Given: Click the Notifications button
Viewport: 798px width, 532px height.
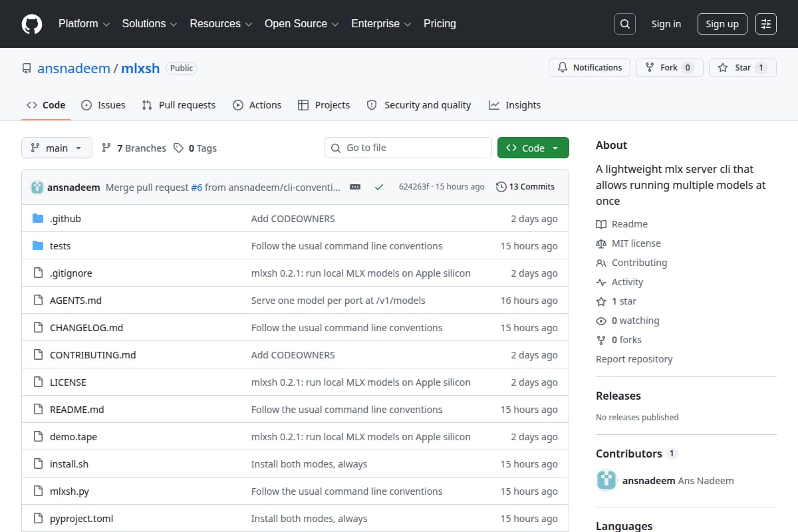Looking at the screenshot, I should [x=590, y=68].
